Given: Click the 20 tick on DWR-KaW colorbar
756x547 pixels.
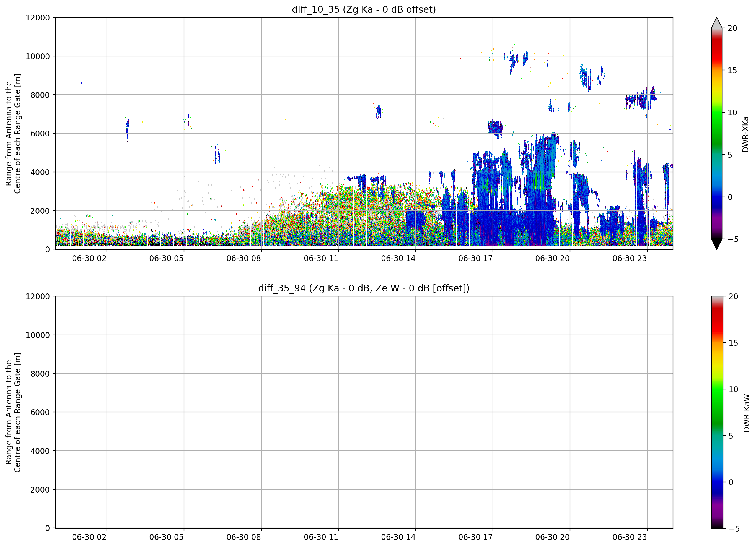Looking at the screenshot, I should [x=733, y=296].
